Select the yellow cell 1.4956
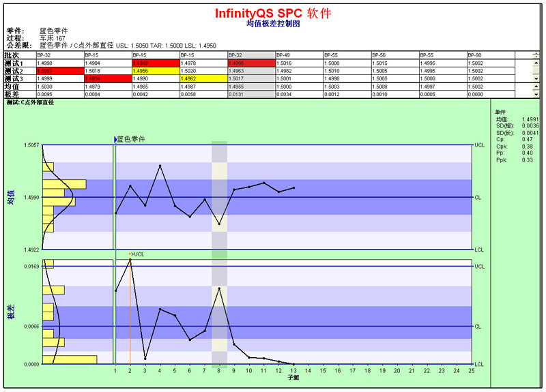 pyautogui.click(x=156, y=71)
